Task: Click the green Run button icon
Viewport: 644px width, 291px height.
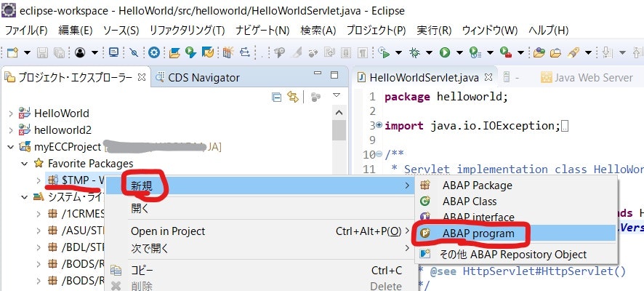Action: coord(445,52)
